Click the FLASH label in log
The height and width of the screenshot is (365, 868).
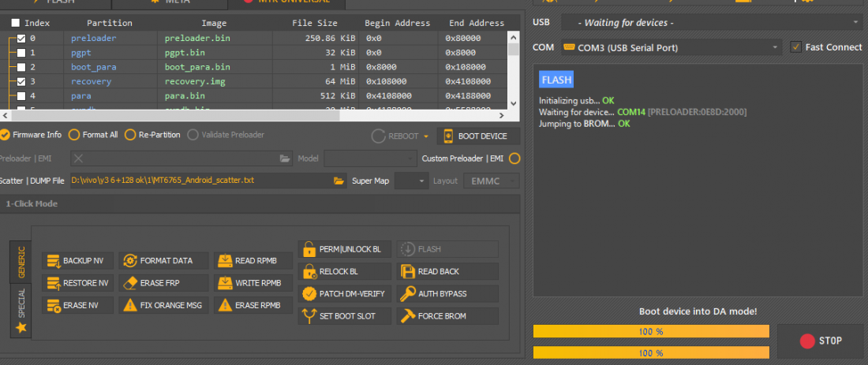tap(556, 80)
